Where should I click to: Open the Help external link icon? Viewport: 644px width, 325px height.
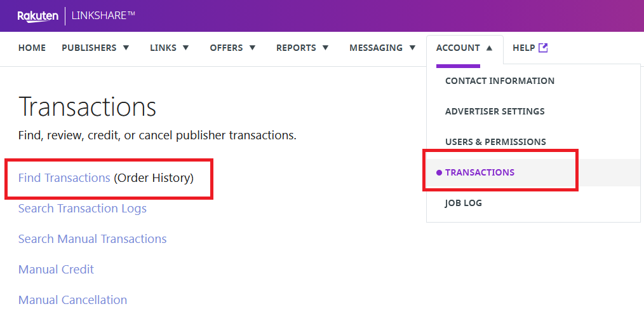tap(543, 48)
